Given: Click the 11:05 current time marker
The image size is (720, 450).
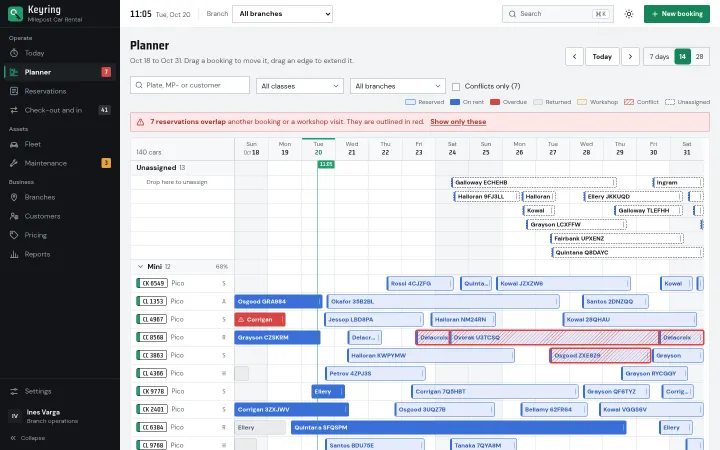Looking at the screenshot, I should point(326,164).
